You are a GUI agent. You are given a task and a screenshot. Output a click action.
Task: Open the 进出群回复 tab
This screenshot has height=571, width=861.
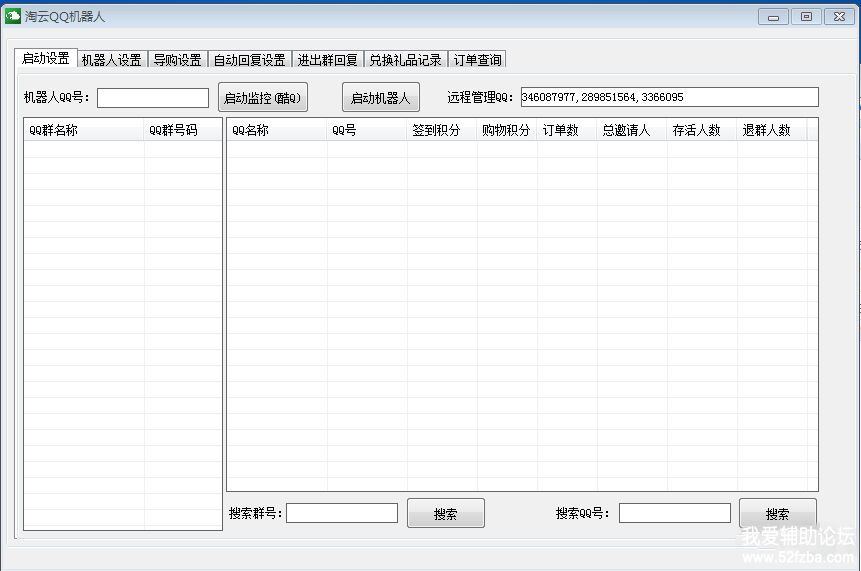point(327,60)
